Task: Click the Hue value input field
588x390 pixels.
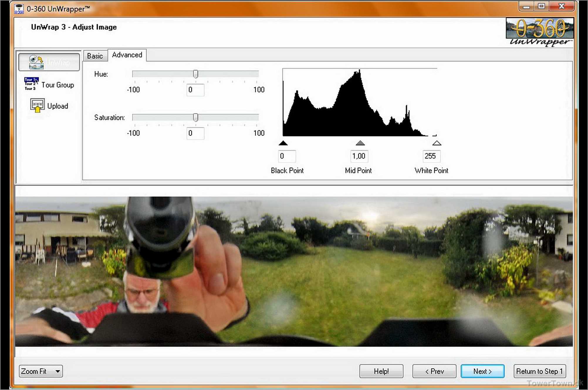Action: coord(195,90)
